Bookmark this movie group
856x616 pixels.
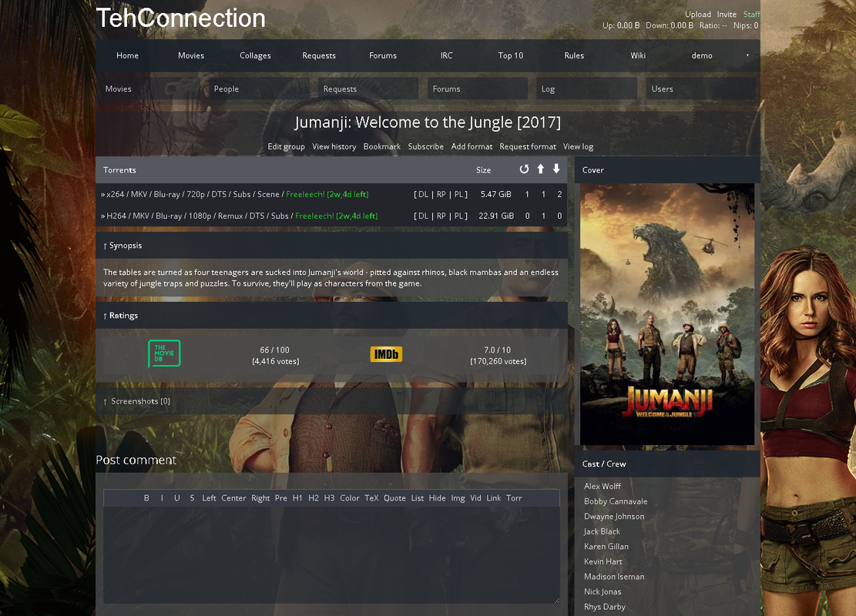click(x=382, y=147)
